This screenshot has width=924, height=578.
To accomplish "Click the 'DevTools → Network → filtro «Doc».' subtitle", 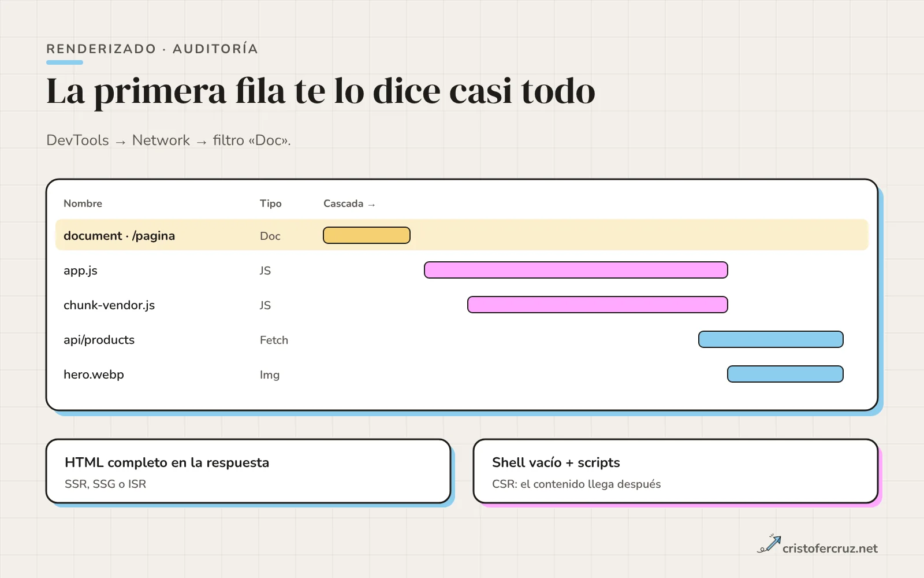I will click(x=169, y=140).
